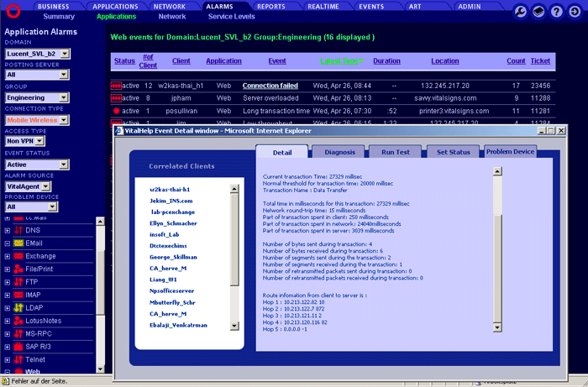Open the Posting Server dropdown

(37, 75)
